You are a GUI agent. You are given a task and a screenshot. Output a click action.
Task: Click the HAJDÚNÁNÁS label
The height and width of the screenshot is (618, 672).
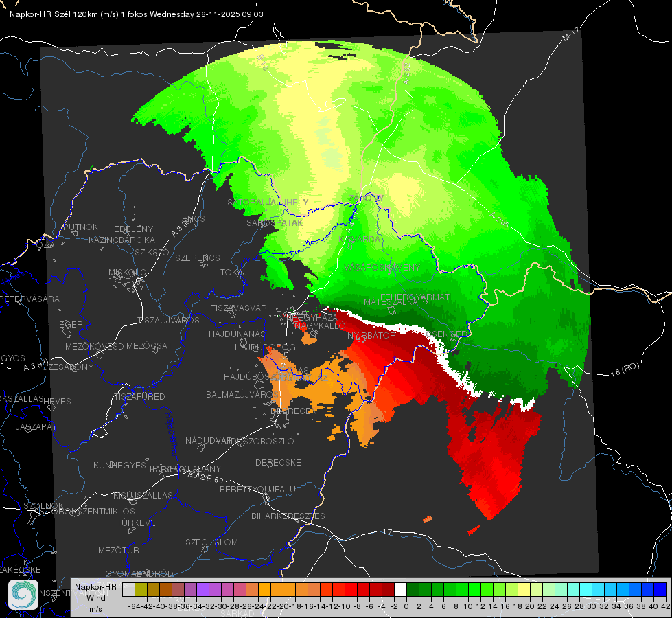pos(237,334)
